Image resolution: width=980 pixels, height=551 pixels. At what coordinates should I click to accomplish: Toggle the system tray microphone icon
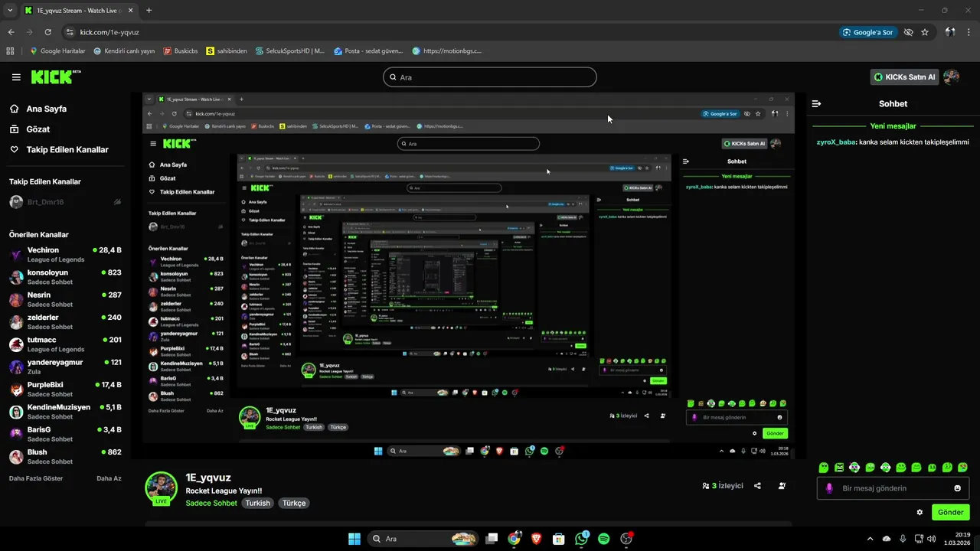click(x=903, y=539)
